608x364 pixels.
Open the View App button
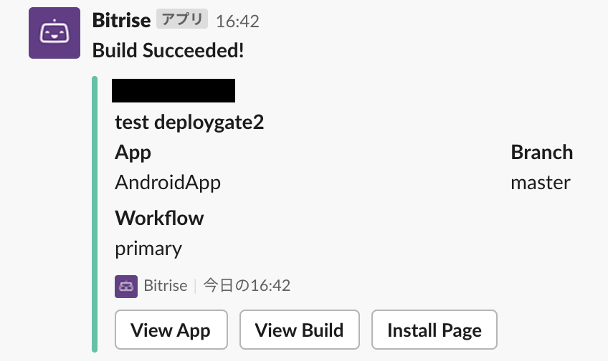click(171, 330)
